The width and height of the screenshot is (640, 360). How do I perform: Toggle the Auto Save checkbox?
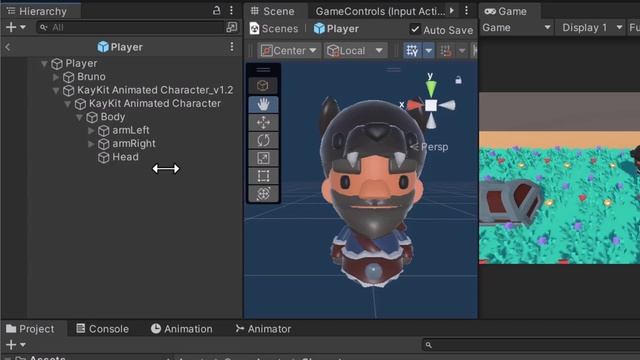pos(415,29)
